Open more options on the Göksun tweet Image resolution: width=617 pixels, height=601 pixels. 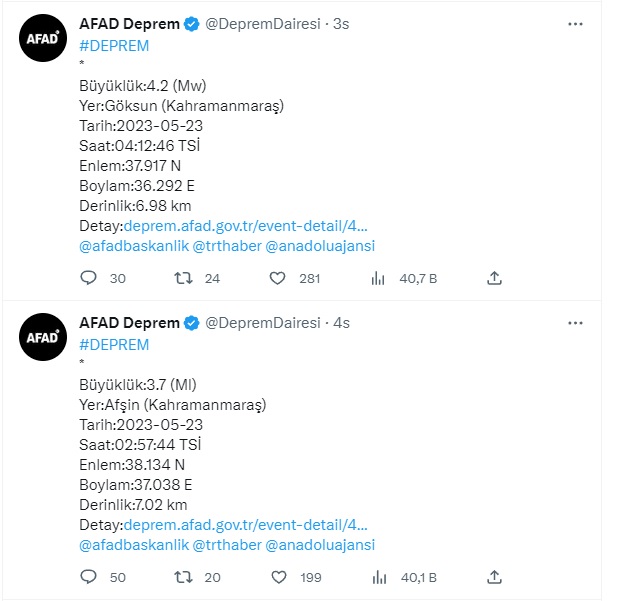click(x=575, y=24)
